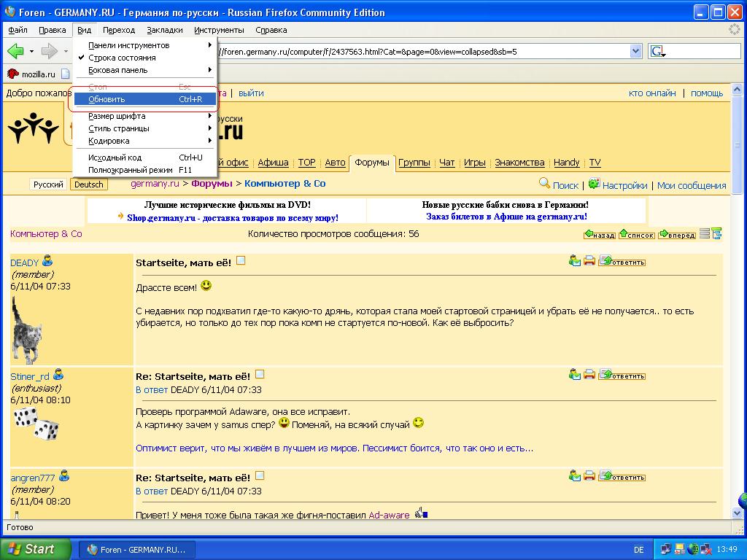Click the green gear icon beside Настройки

(594, 183)
